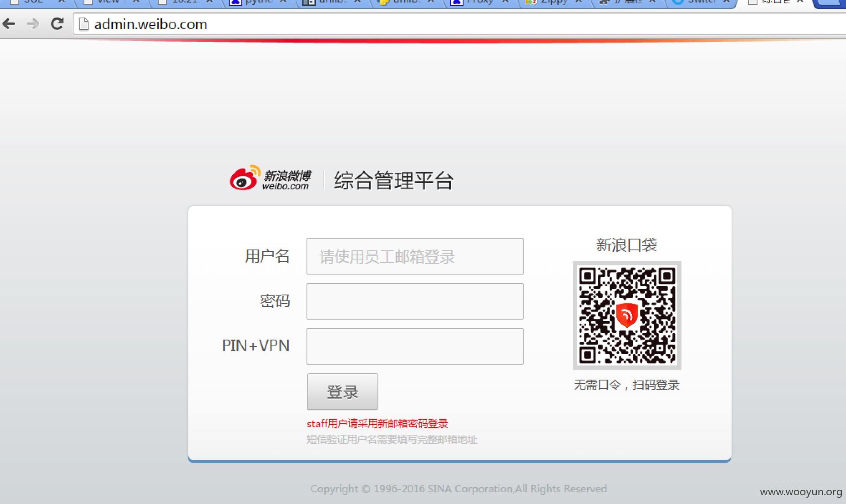Click the red shield icon in QR code
The height and width of the screenshot is (504, 846).
coord(627,315)
